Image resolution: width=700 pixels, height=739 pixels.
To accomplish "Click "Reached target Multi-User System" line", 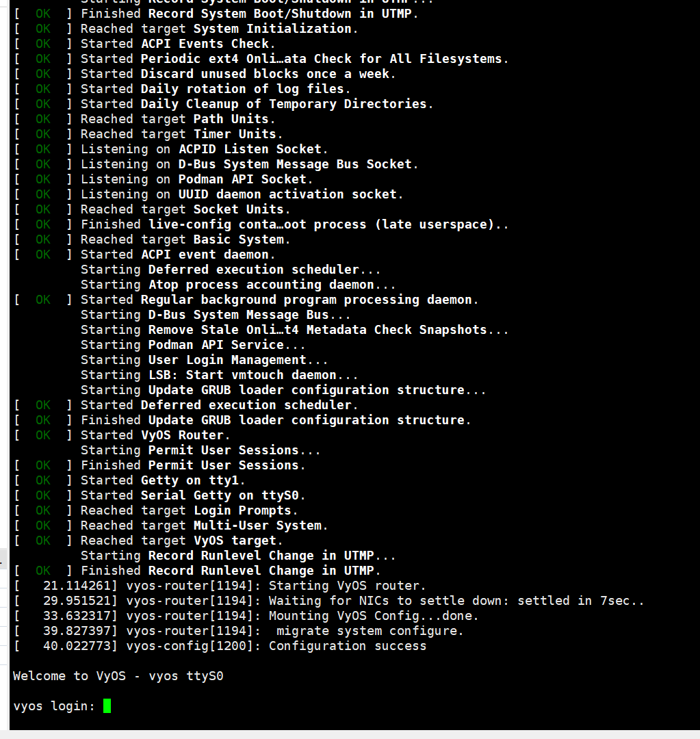I will tap(204, 526).
